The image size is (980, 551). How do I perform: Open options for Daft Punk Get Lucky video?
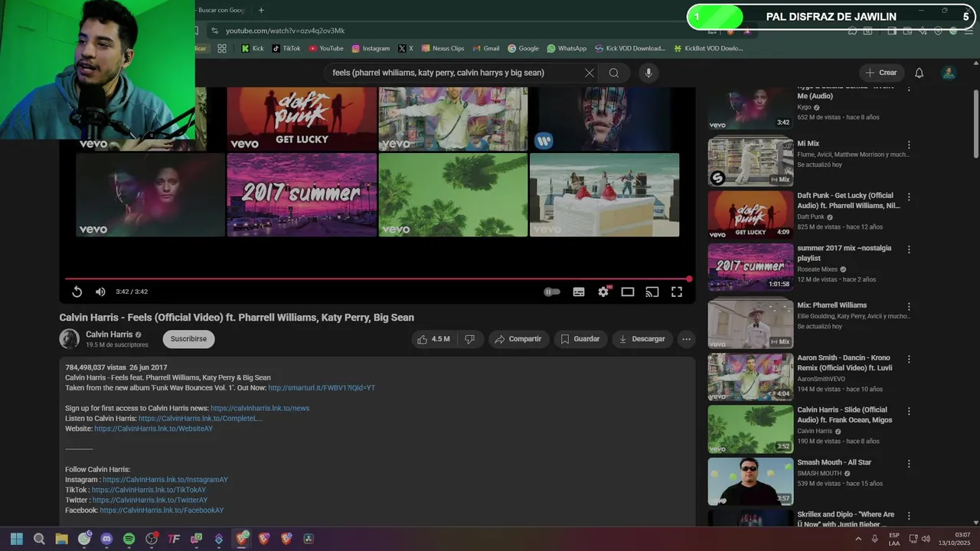(x=909, y=197)
